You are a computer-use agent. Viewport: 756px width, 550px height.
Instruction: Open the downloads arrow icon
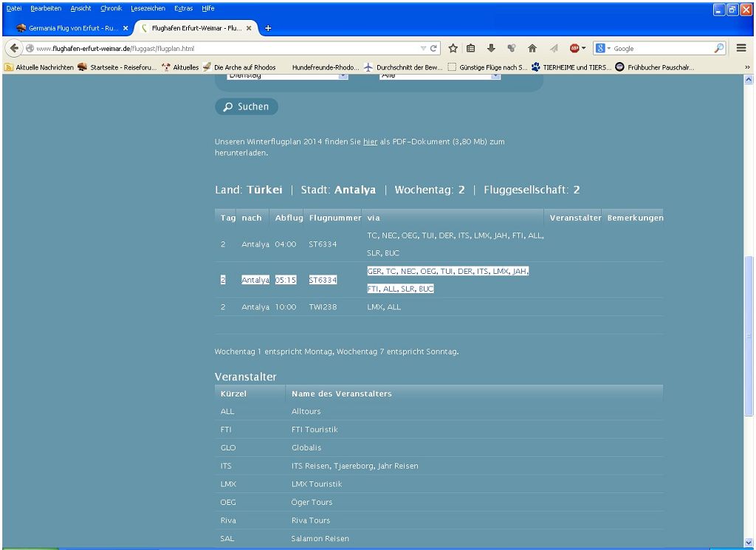pos(491,48)
